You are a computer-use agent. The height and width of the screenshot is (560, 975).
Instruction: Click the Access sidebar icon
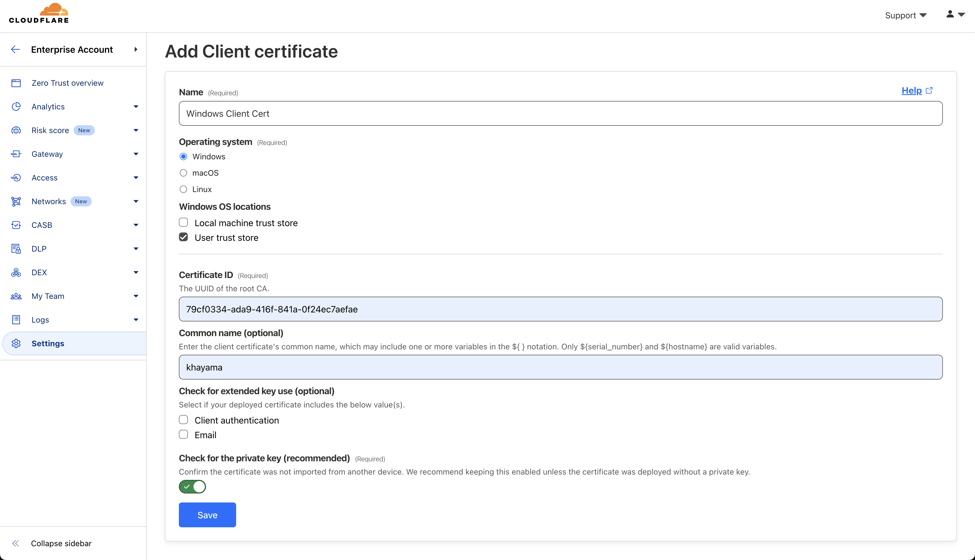16,178
